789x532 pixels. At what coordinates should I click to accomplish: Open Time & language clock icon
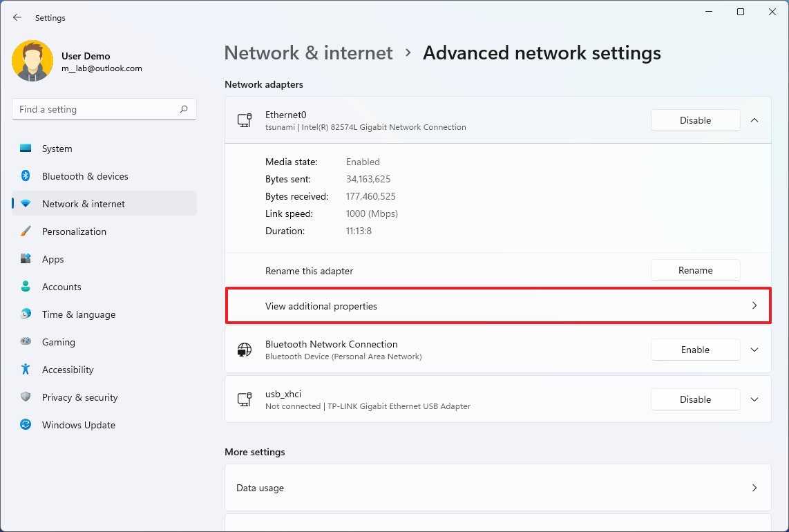point(26,314)
